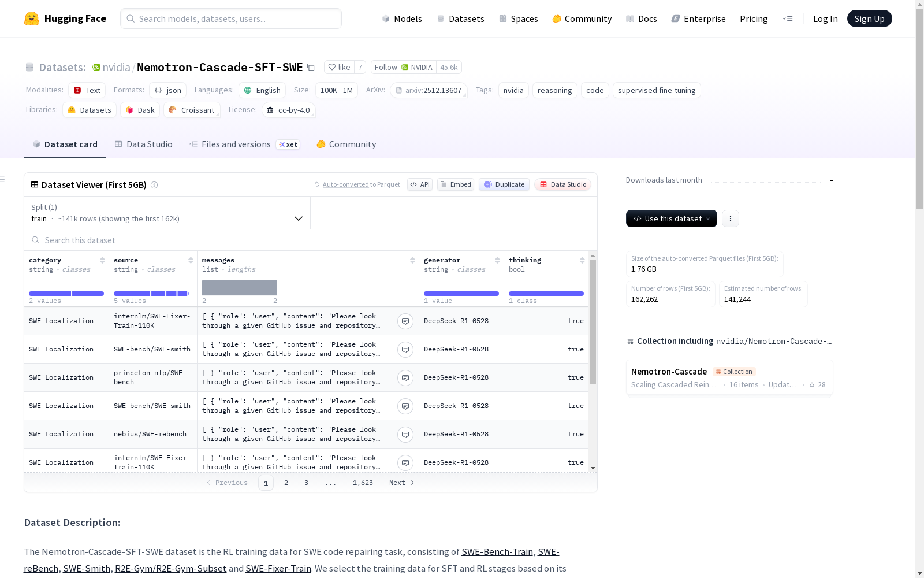The image size is (924, 578).
Task: Sort the thinking column
Action: [582, 260]
